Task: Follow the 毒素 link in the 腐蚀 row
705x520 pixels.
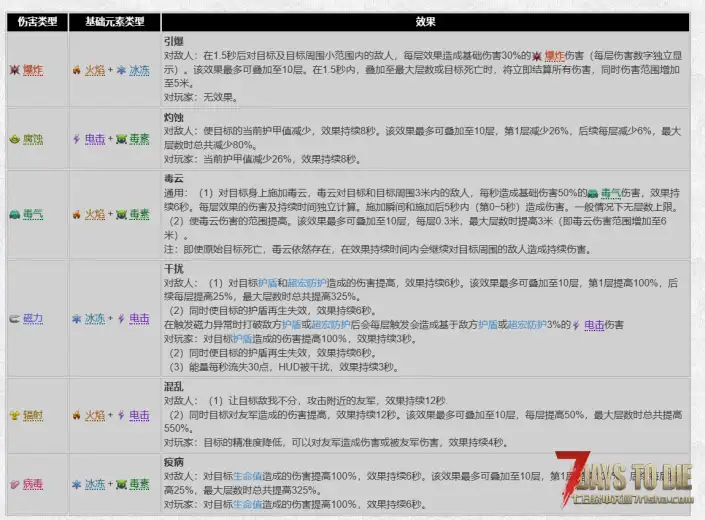Action: coord(139,139)
